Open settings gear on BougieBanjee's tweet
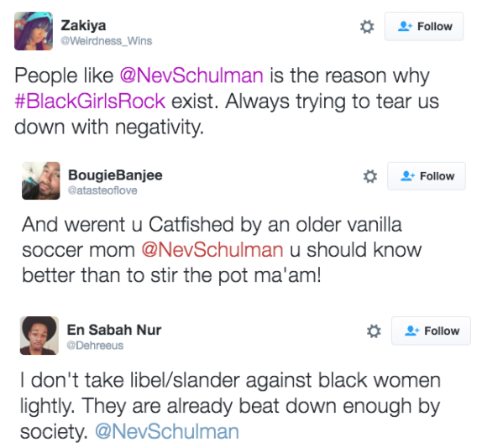This screenshot has width=482, height=448. click(370, 176)
